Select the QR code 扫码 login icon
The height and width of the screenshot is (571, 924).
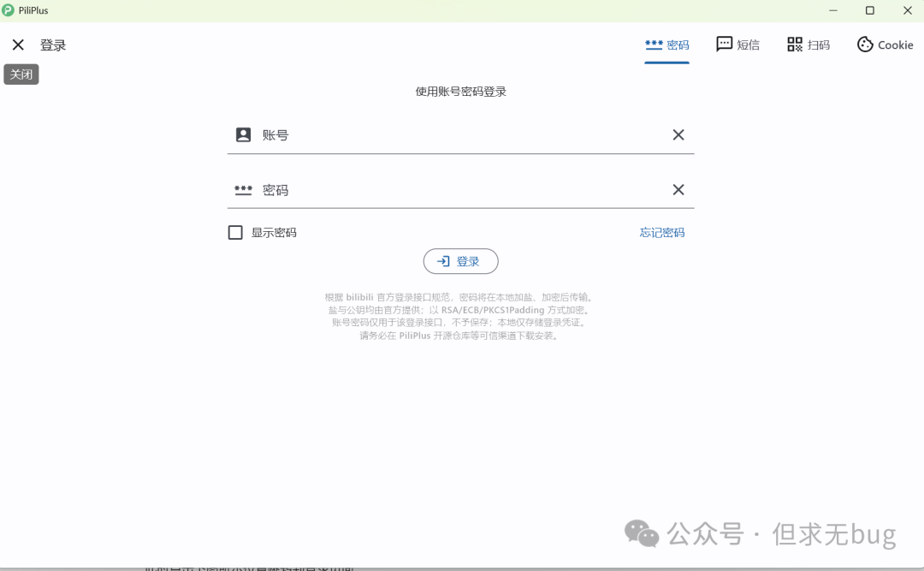click(795, 45)
